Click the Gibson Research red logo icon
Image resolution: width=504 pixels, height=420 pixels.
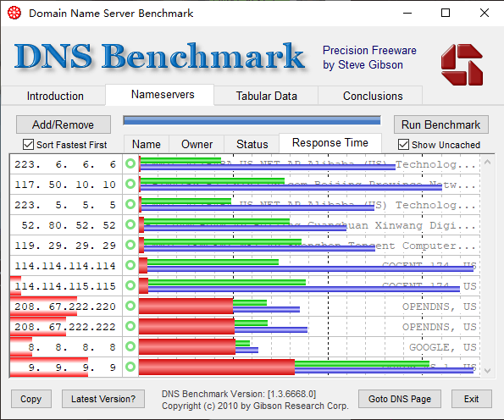[462, 64]
